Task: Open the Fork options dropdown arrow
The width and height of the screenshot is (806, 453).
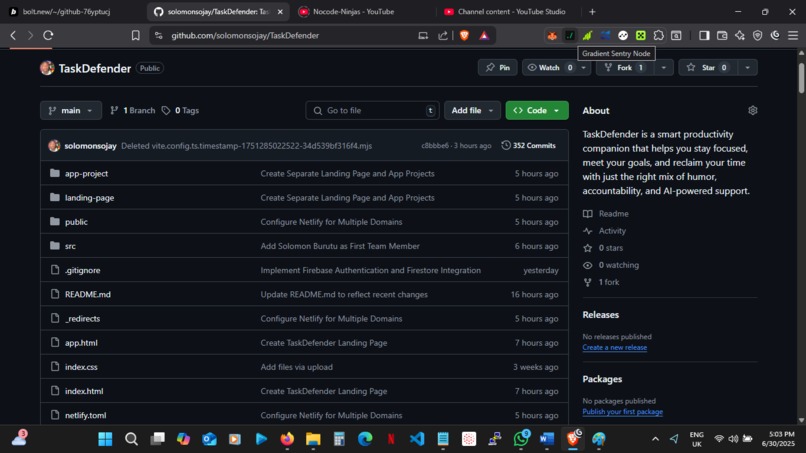Action: [664, 67]
